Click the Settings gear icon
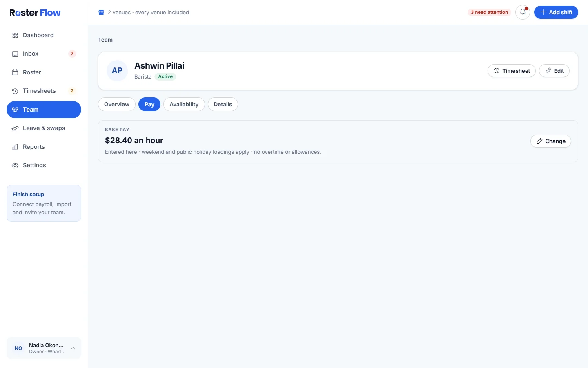The width and height of the screenshot is (588, 368). [15, 165]
